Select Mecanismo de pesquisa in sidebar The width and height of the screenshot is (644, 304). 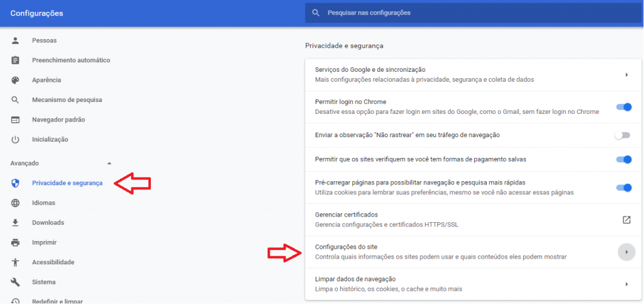tap(67, 100)
